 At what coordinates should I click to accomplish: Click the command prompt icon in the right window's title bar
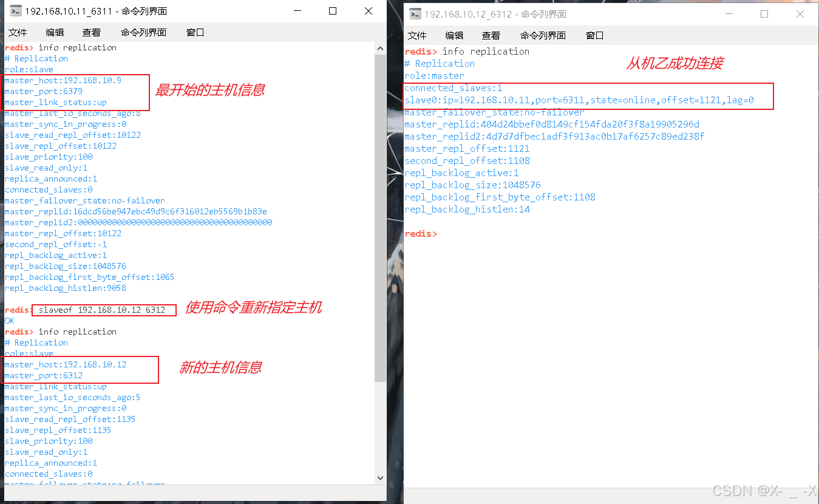pos(414,14)
